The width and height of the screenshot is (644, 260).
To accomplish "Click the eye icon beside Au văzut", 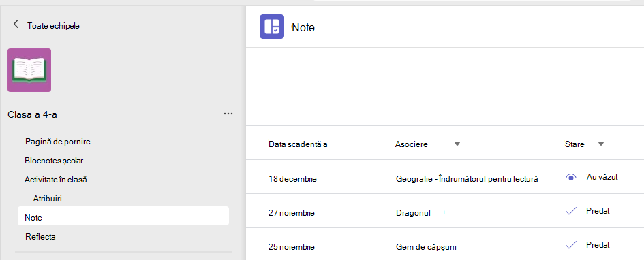I will [571, 178].
